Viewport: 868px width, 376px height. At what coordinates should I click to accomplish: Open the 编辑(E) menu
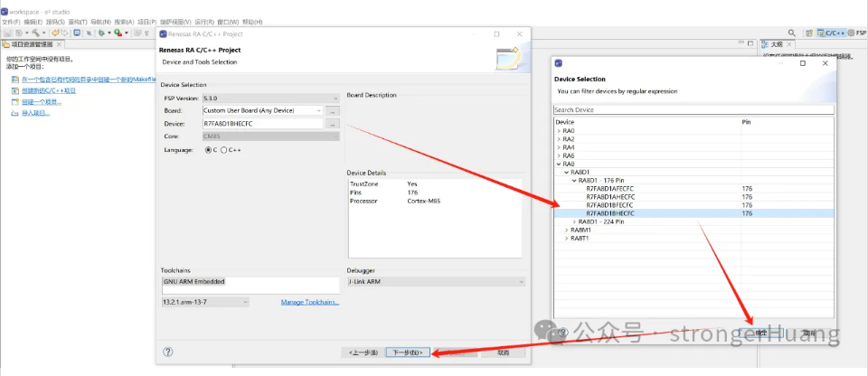(x=33, y=23)
